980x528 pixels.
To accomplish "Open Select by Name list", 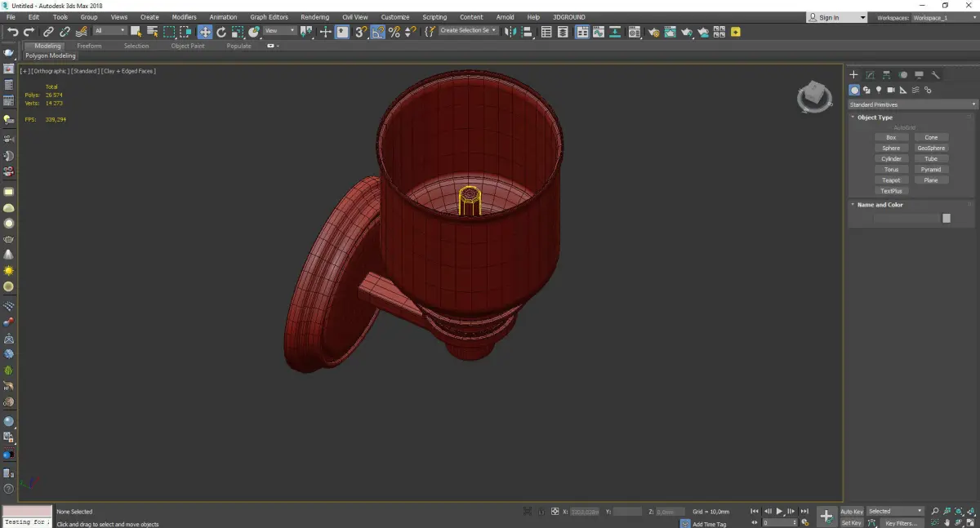I will point(152,32).
